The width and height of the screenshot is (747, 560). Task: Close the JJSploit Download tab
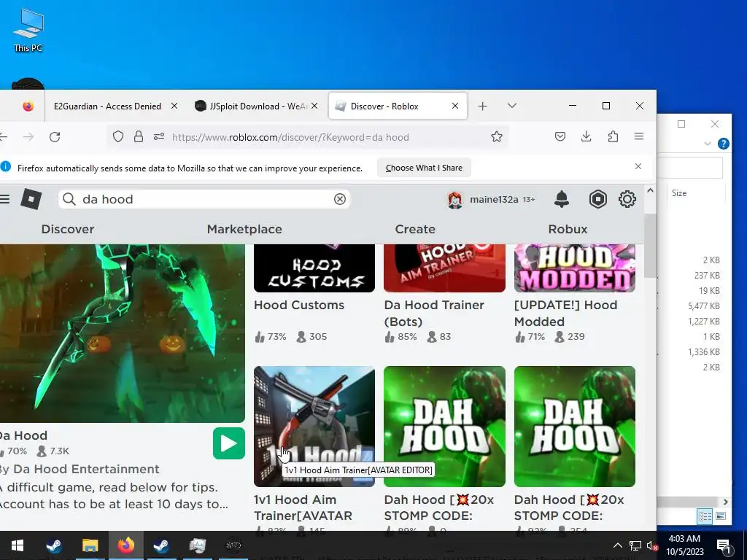click(314, 106)
